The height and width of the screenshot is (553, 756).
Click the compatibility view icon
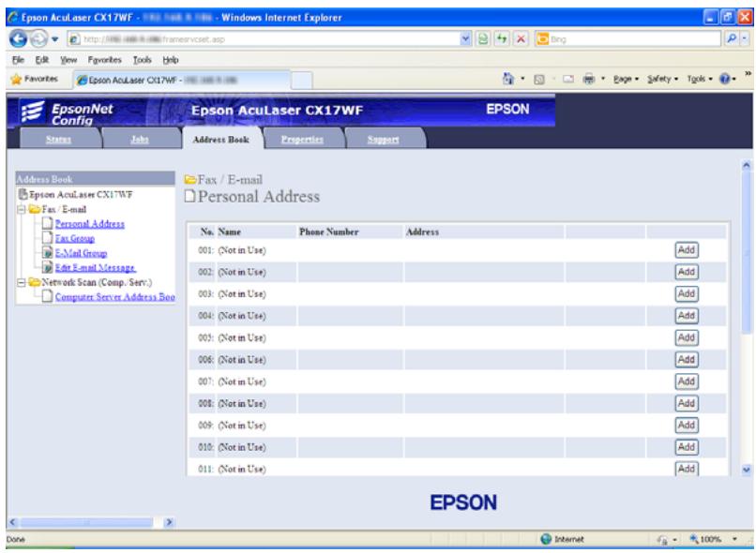click(x=483, y=38)
